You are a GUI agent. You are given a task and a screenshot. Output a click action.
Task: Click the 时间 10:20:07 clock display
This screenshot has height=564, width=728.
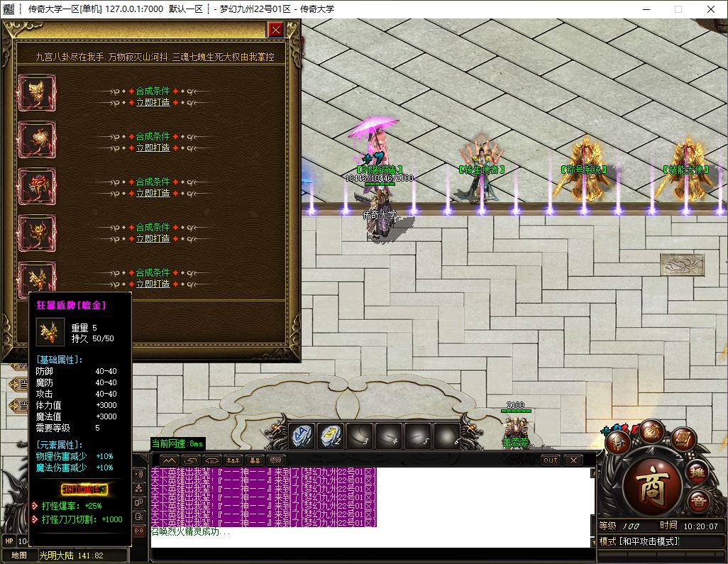689,526
